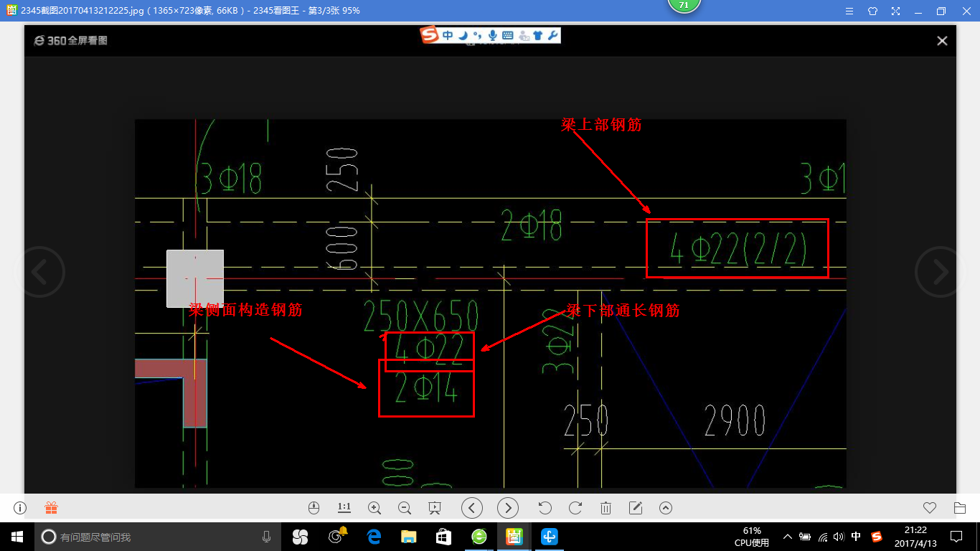Open File Explorer from taskbar
This screenshot has width=980, height=551.
(x=408, y=537)
